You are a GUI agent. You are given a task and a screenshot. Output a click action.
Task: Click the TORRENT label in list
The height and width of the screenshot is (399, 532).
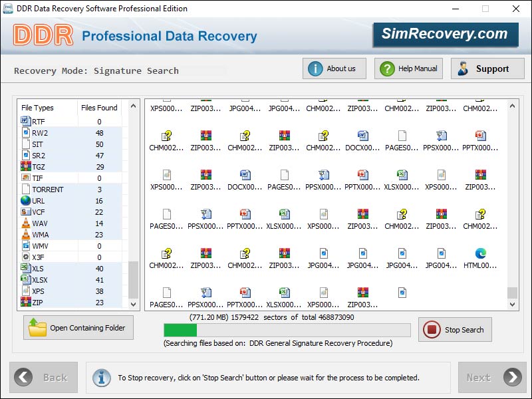coord(47,190)
